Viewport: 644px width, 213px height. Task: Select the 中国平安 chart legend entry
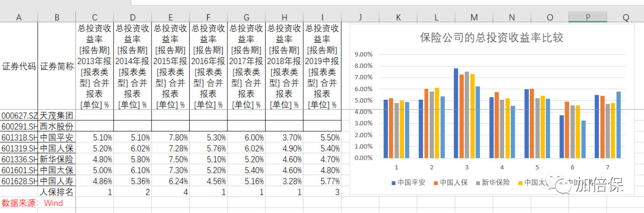[409, 182]
